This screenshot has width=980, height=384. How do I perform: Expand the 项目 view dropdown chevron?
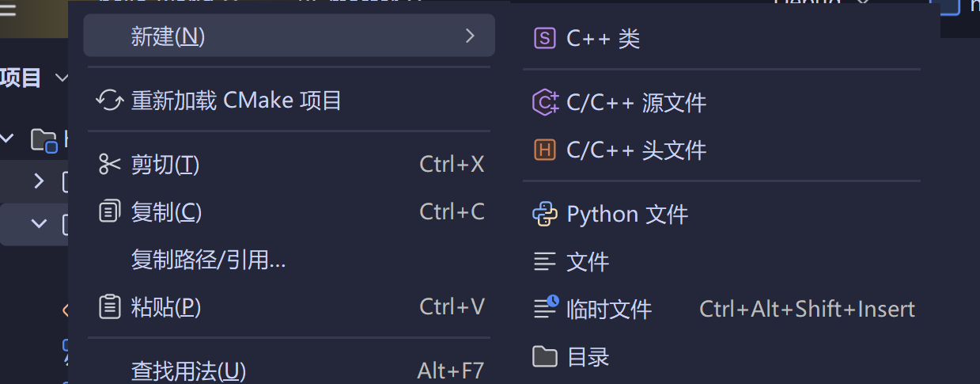click(62, 78)
